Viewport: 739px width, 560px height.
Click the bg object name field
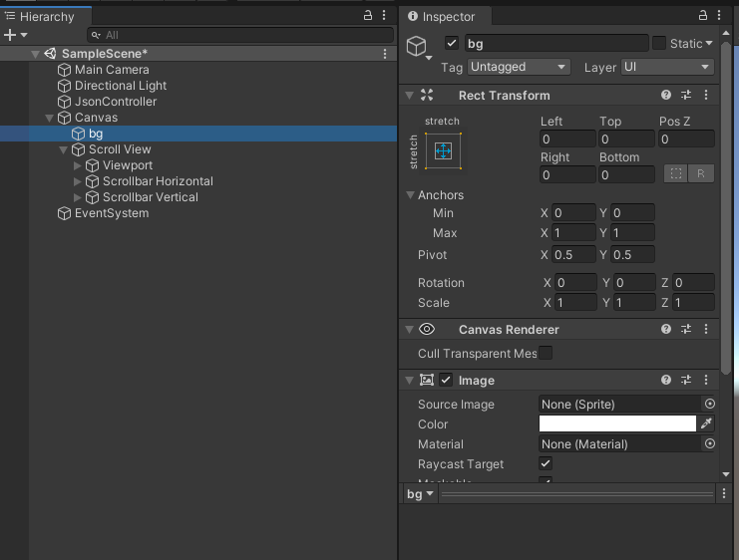coord(556,43)
